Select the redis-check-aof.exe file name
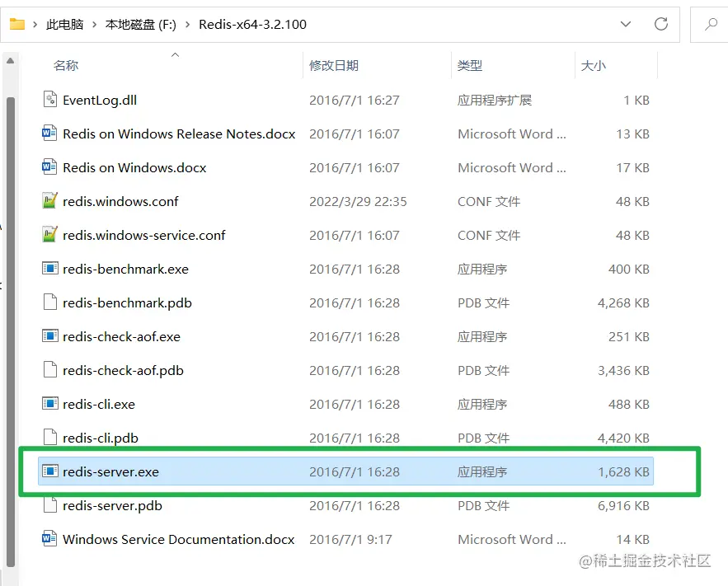 coord(122,336)
